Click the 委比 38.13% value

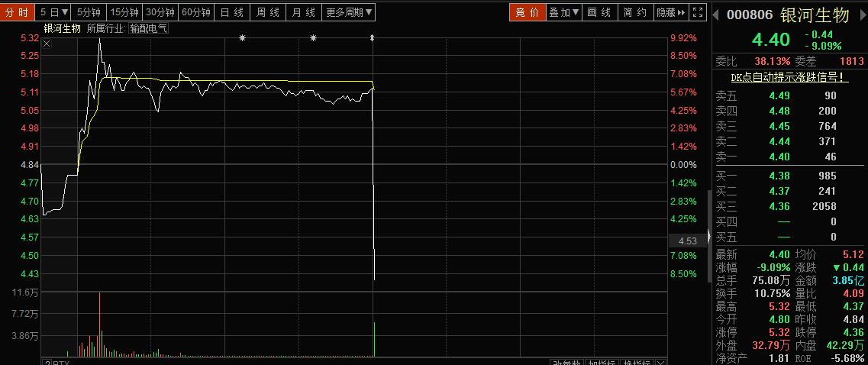point(773,61)
